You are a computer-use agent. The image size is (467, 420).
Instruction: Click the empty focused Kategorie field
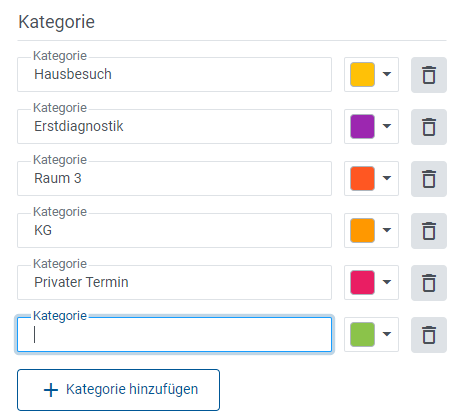pyautogui.click(x=174, y=334)
